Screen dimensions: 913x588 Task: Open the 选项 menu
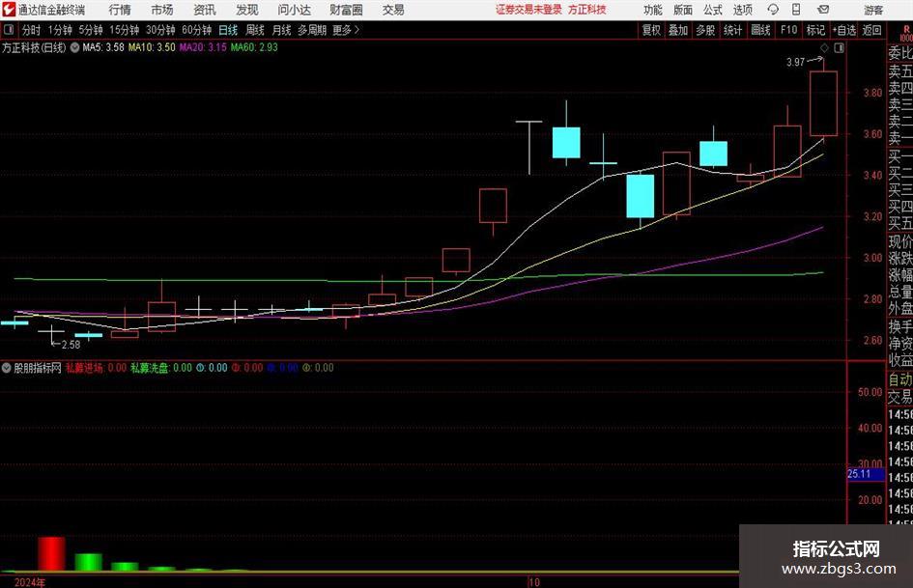pyautogui.click(x=742, y=10)
